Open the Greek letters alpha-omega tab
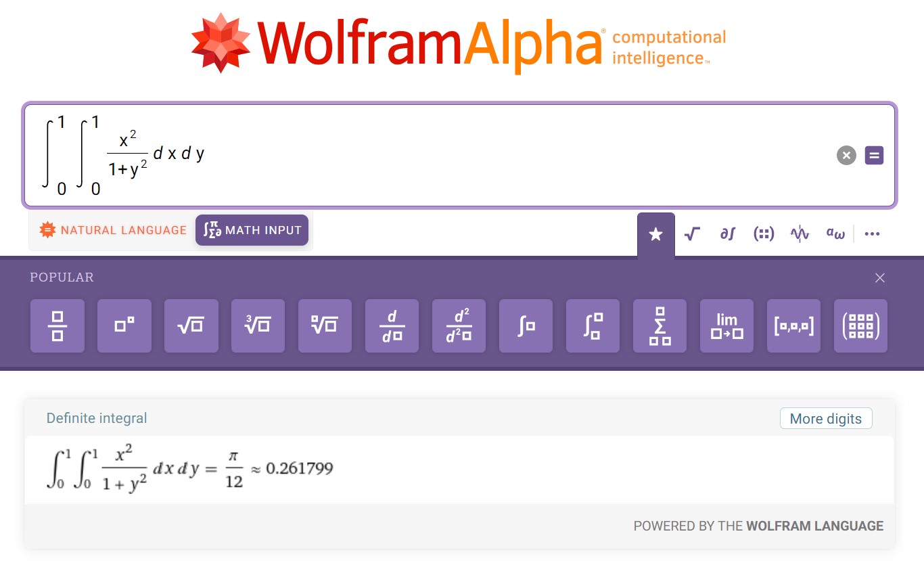This screenshot has width=924, height=561. pyautogui.click(x=835, y=234)
